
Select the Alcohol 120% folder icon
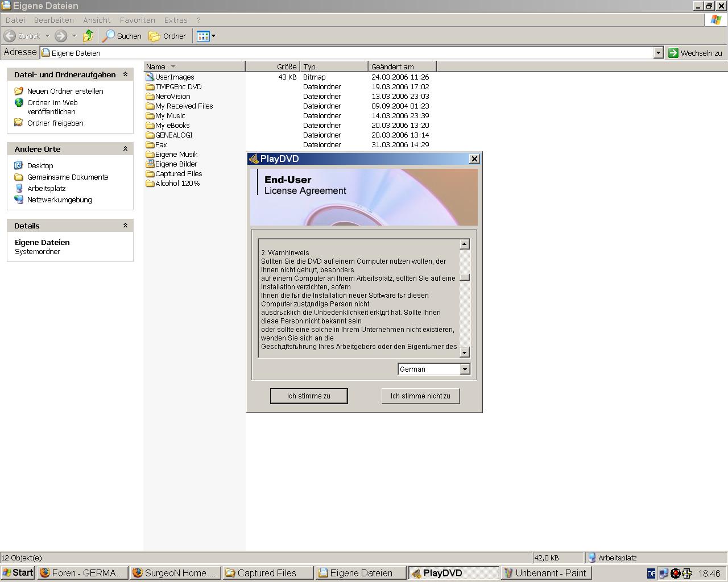pyautogui.click(x=150, y=183)
